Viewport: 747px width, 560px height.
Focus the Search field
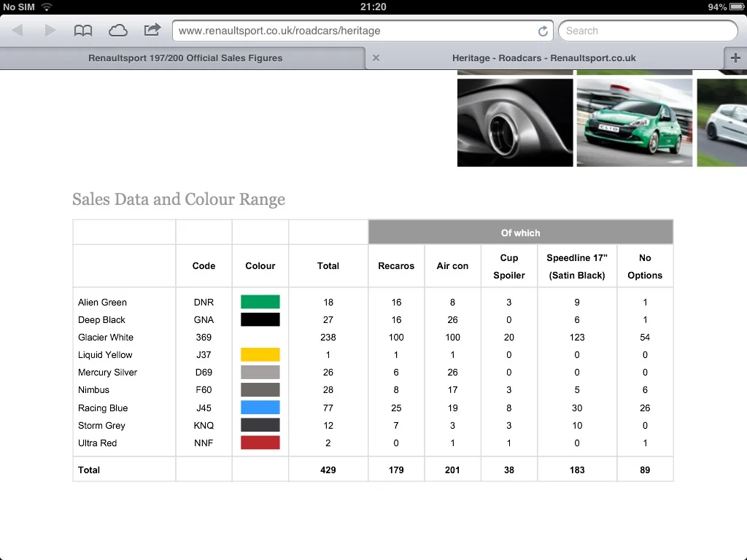(648, 31)
